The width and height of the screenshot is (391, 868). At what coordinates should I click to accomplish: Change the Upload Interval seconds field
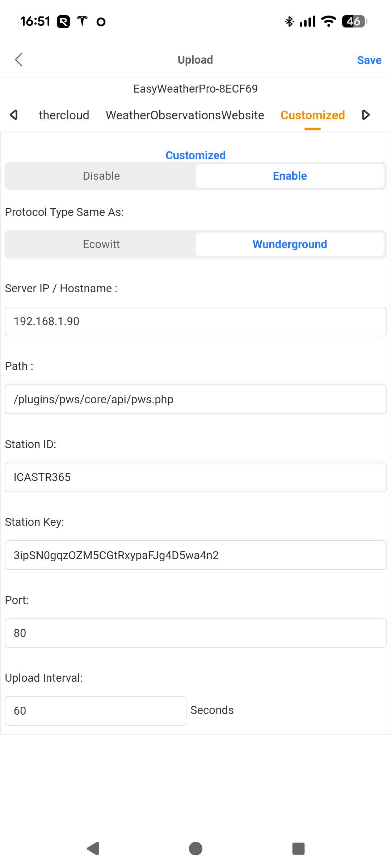coord(96,711)
